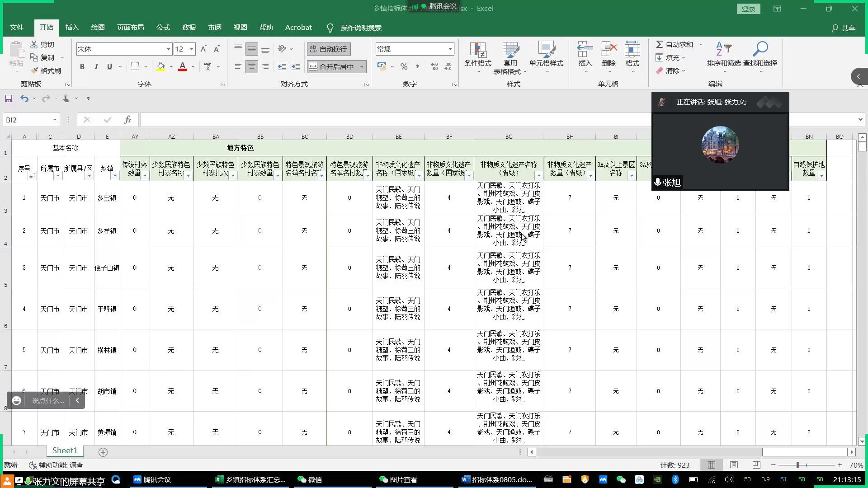
Task: Click the 登录 sign-in button
Action: click(x=748, y=9)
